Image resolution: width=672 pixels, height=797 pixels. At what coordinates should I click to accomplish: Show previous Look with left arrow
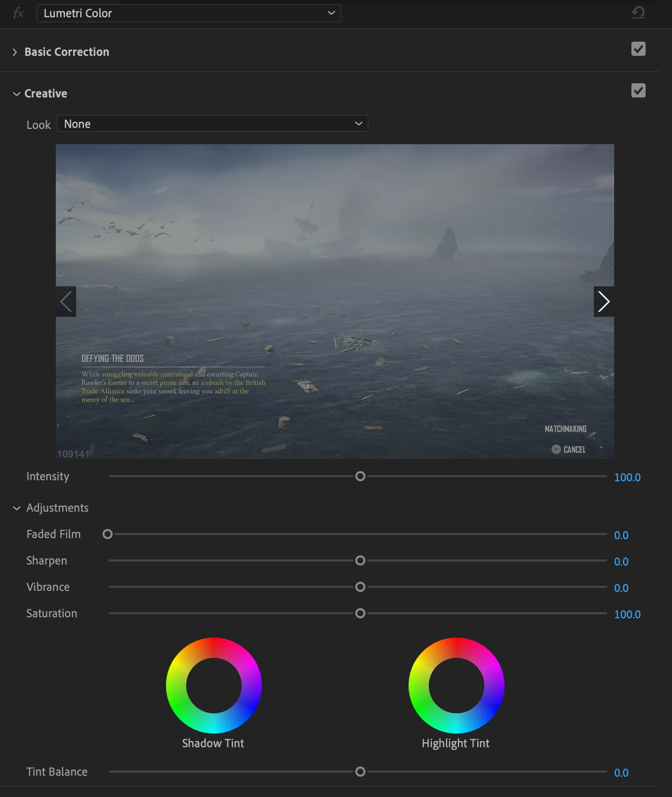click(x=66, y=302)
